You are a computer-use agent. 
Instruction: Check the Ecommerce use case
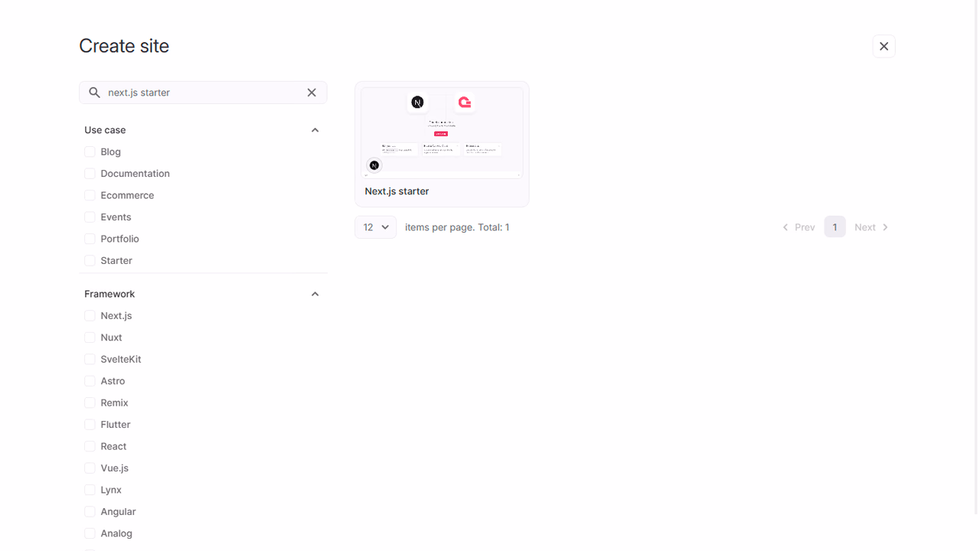90,195
